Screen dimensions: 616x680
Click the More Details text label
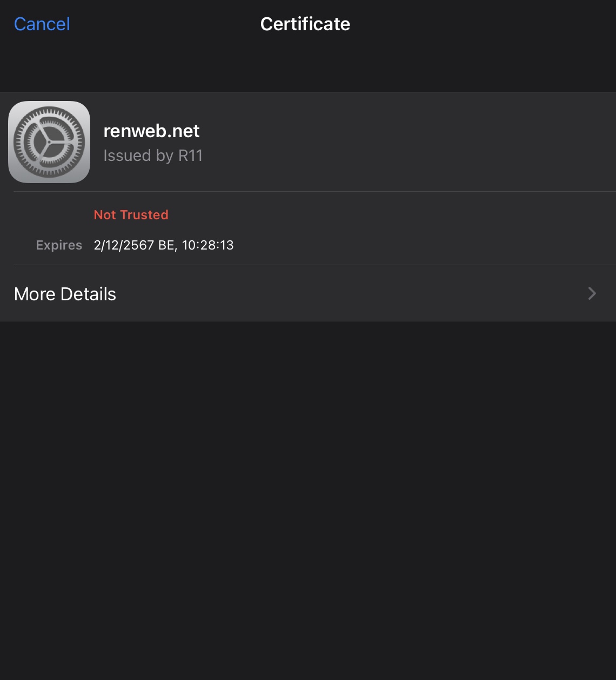pyautogui.click(x=65, y=294)
